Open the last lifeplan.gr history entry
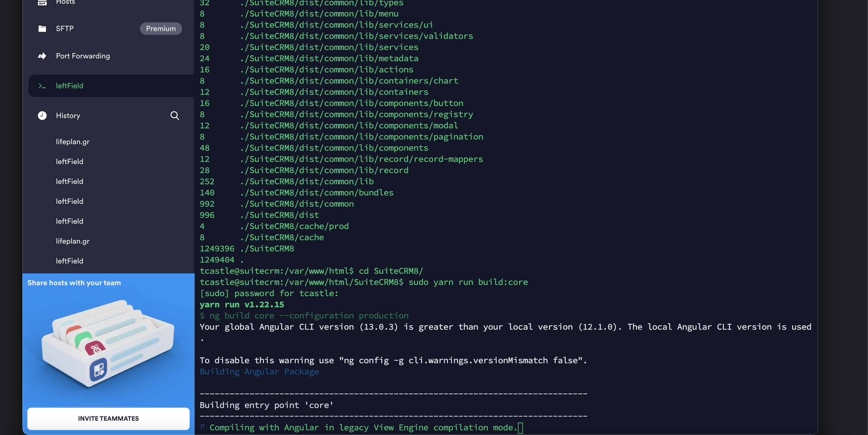This screenshot has height=435, width=868. [x=72, y=241]
